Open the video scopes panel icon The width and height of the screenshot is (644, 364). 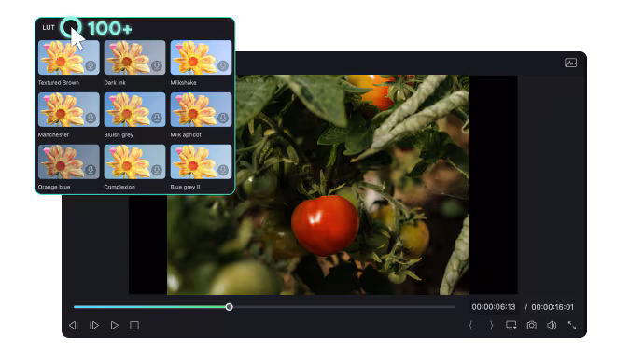coord(570,63)
